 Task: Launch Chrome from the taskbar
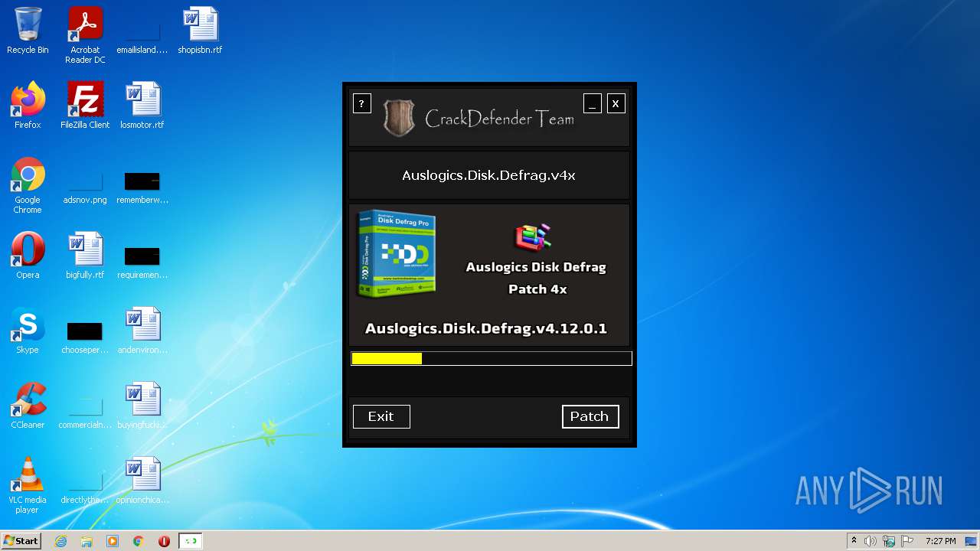[x=139, y=541]
